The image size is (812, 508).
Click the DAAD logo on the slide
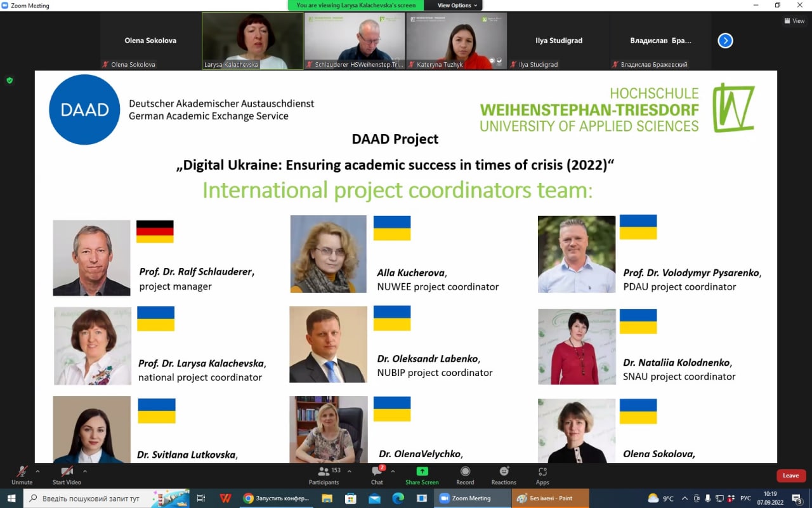point(84,109)
